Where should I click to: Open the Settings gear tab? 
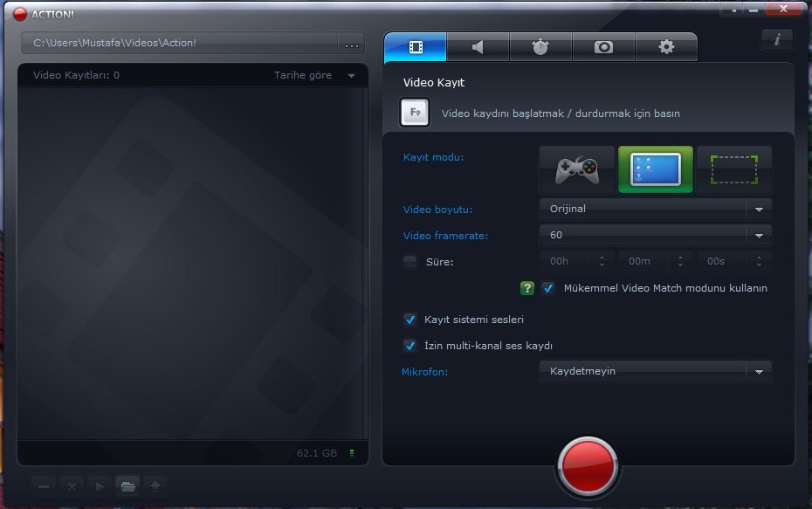click(x=666, y=47)
